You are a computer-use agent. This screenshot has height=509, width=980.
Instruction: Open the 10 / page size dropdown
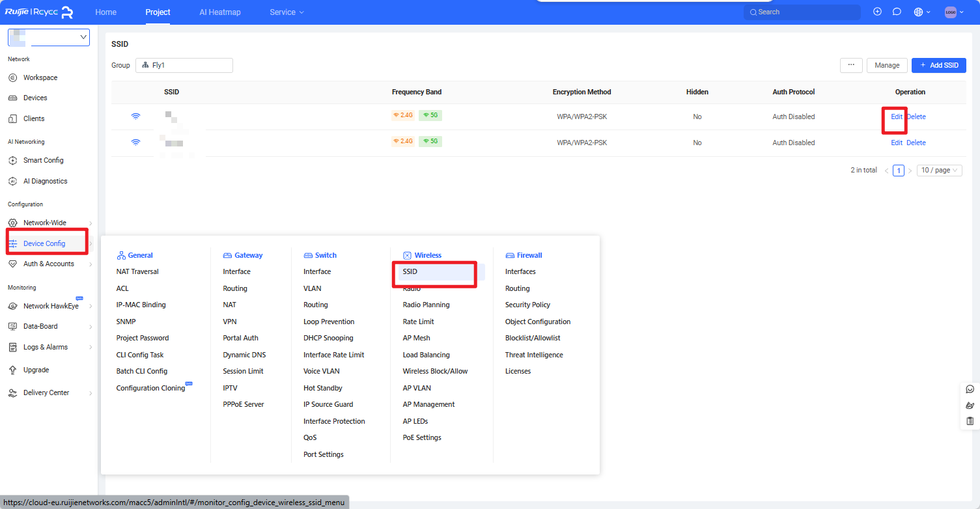point(940,170)
